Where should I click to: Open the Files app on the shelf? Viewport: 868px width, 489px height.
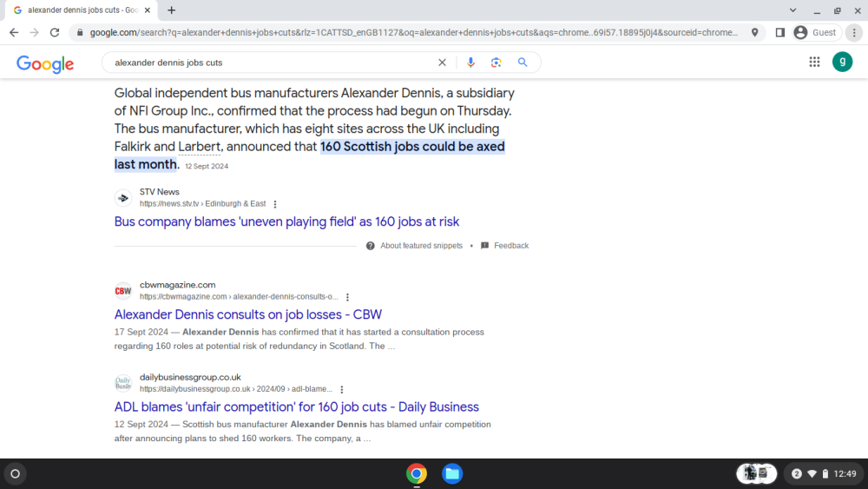tap(452, 474)
